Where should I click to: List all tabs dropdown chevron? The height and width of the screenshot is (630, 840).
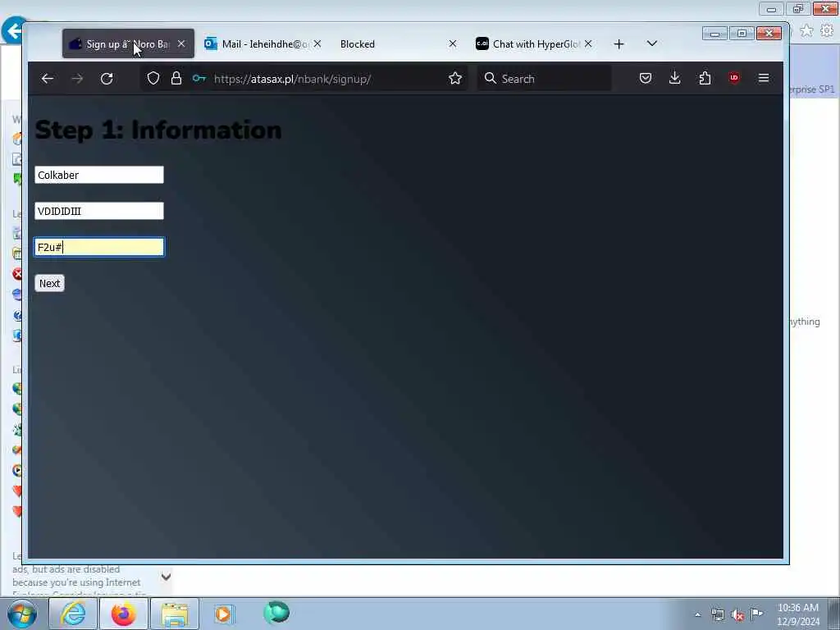652,43
